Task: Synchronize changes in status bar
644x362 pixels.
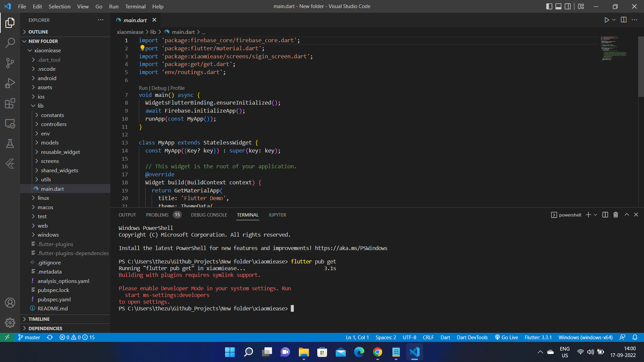Action: (50, 337)
